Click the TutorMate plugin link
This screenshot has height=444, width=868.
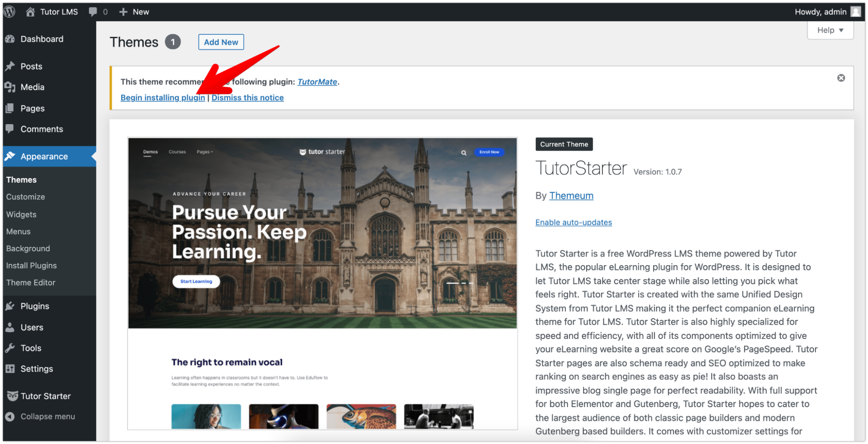click(317, 82)
